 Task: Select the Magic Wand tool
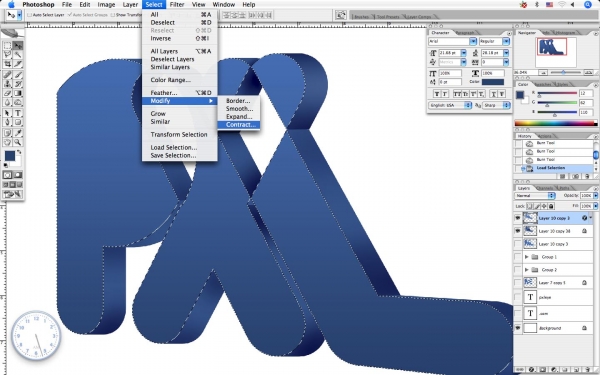[18, 55]
